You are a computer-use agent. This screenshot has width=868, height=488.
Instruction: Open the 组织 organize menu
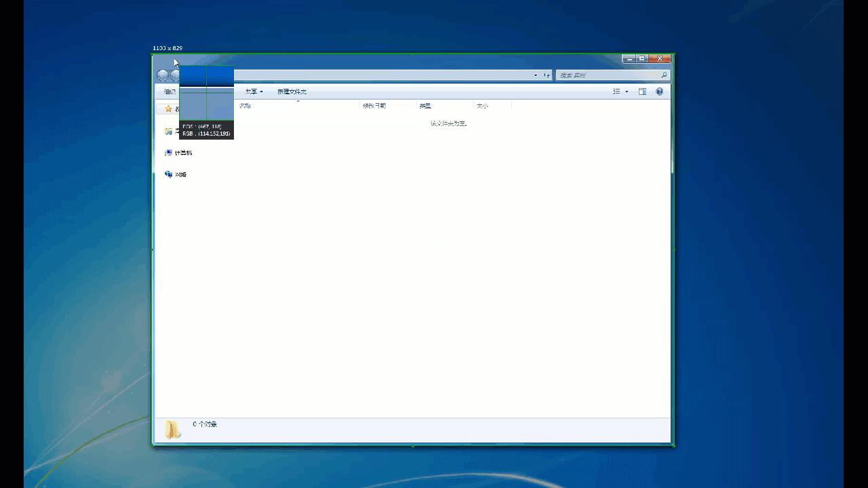coord(170,91)
